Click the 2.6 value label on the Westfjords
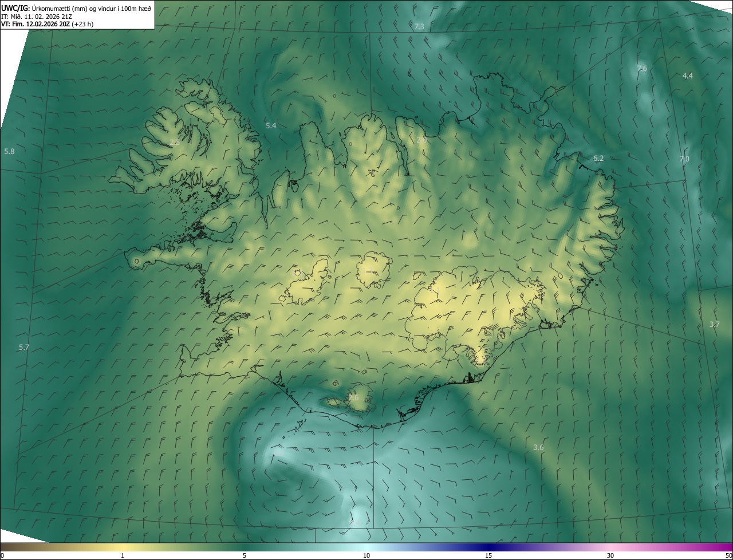Screen dimensions: 733x560 click(175, 142)
